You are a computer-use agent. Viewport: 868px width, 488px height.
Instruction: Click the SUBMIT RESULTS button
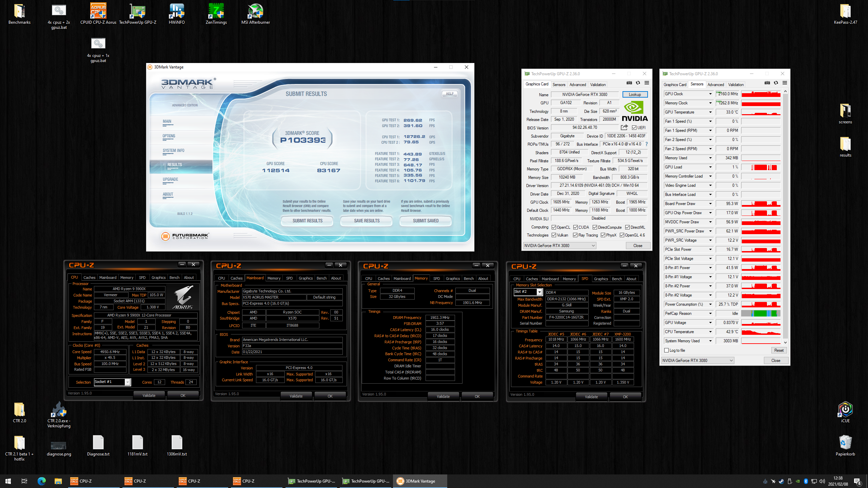pyautogui.click(x=307, y=221)
